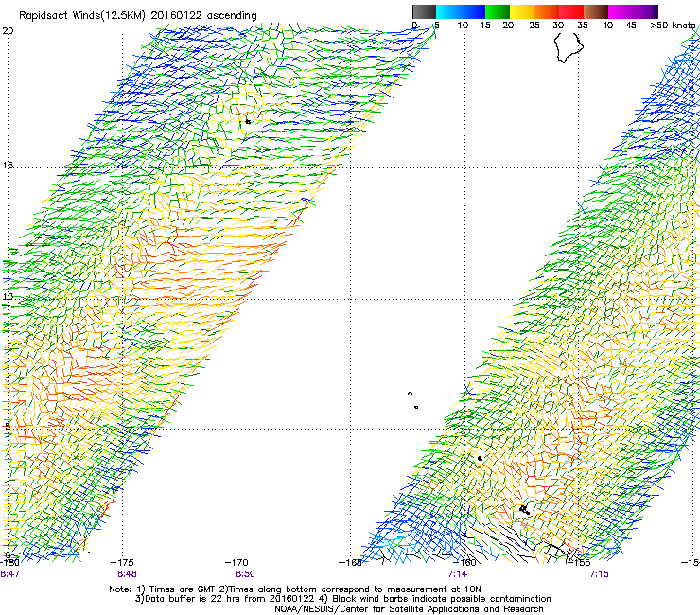Click the NOAA/NESDIS credit line
Viewport: 700px width, 615px height.
(409, 608)
